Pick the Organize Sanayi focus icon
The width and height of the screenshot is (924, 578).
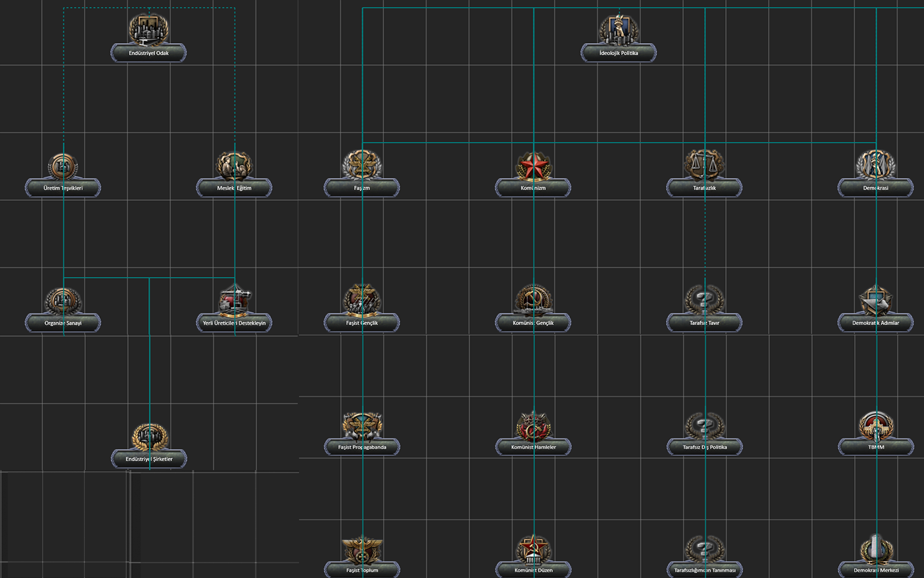[63, 300]
